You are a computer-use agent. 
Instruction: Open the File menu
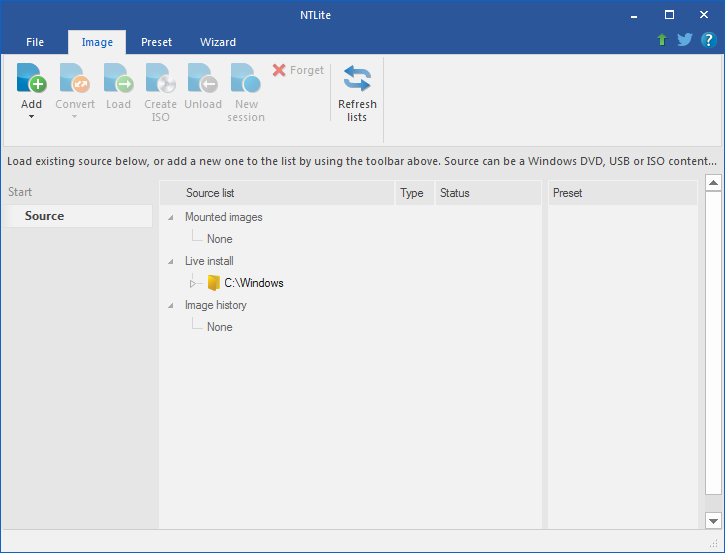click(35, 42)
